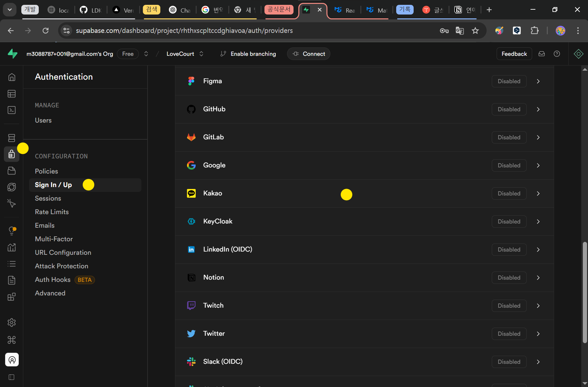Open the SQL Editor sidebar icon
Screen dimensions: 588x387
click(x=12, y=110)
